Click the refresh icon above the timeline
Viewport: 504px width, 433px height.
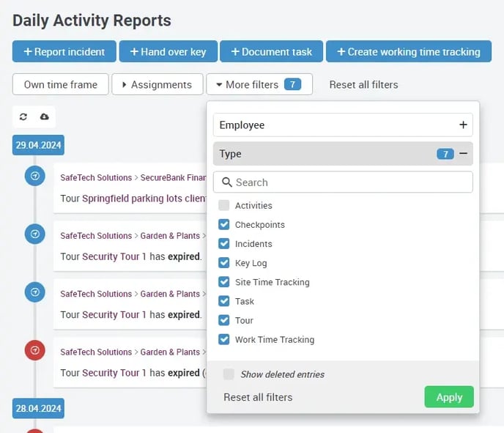click(23, 117)
